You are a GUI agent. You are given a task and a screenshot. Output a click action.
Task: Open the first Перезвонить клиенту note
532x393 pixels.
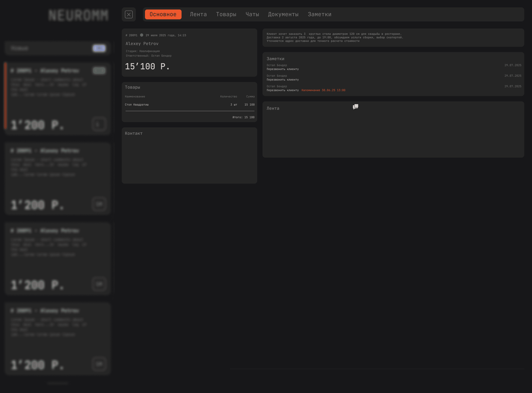(x=282, y=69)
